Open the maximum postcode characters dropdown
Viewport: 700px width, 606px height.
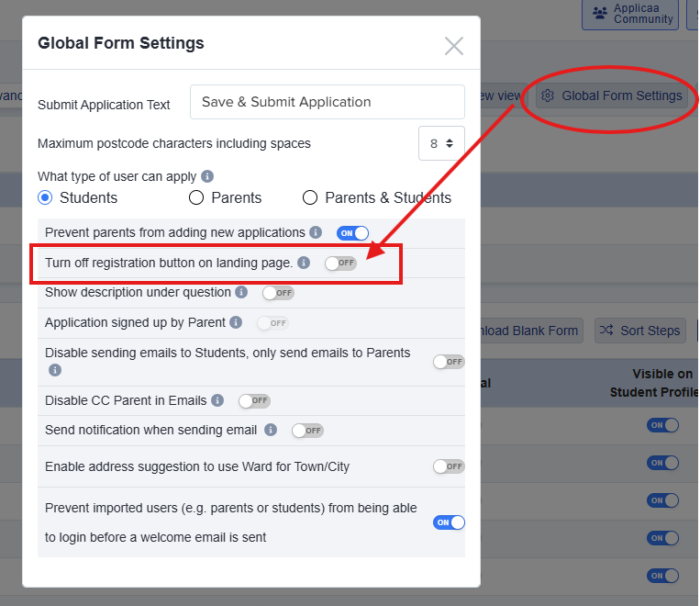pyautogui.click(x=441, y=143)
